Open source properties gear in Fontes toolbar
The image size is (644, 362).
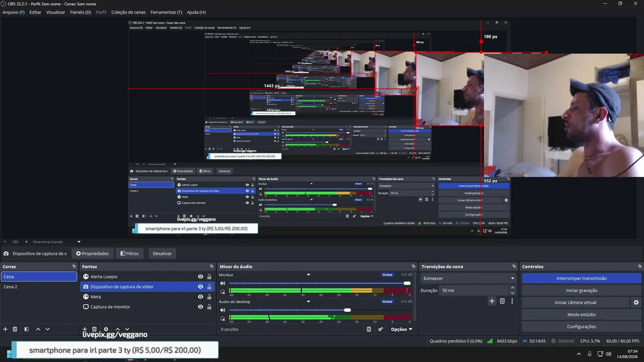click(106, 329)
